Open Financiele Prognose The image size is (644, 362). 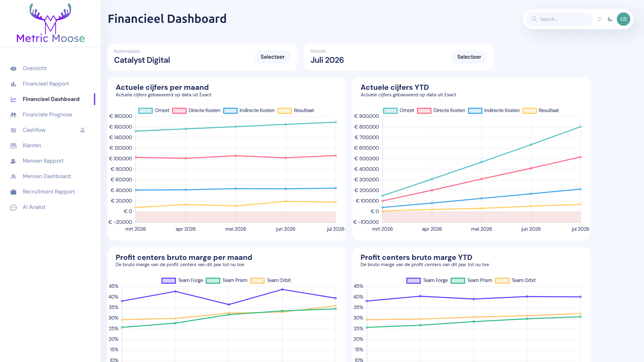click(x=47, y=114)
